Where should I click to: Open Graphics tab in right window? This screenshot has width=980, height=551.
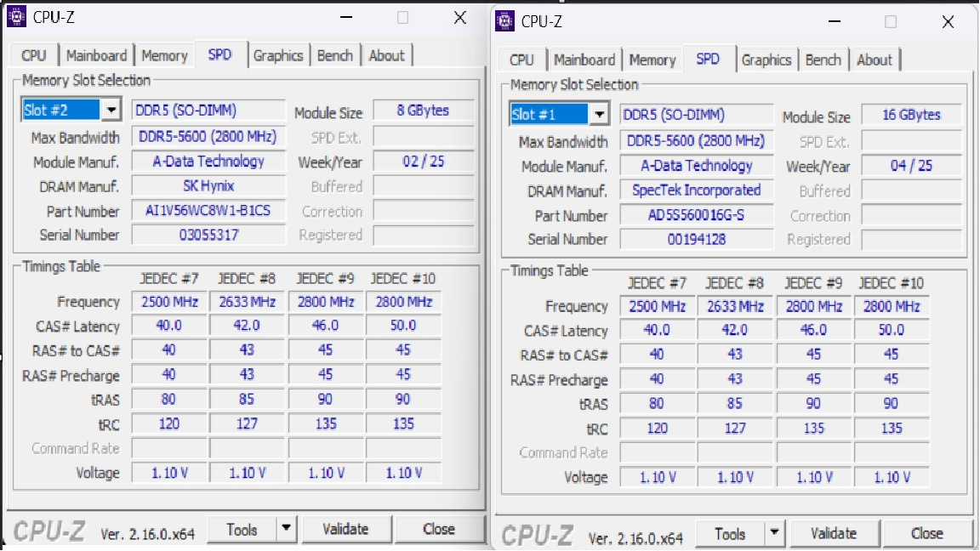766,60
